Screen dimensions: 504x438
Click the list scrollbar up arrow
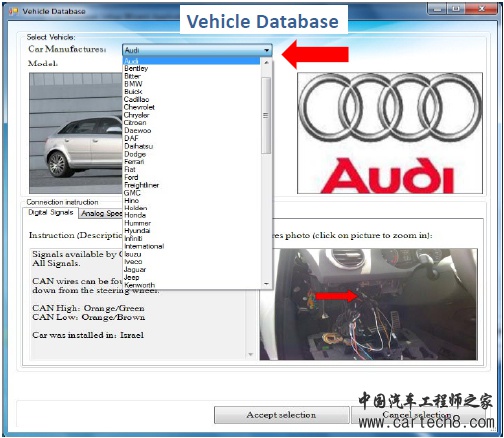[x=266, y=62]
